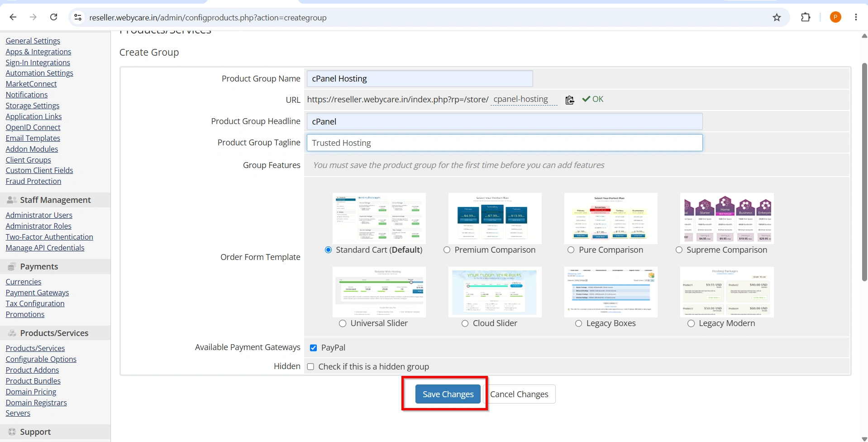
Task: Click the page vertical scrollbar
Action: point(864,172)
